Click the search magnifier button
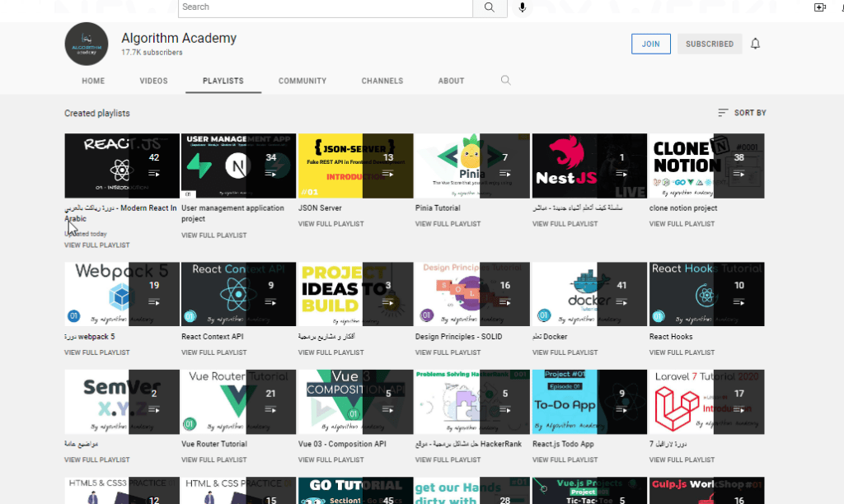The height and width of the screenshot is (504, 844). 490,7
